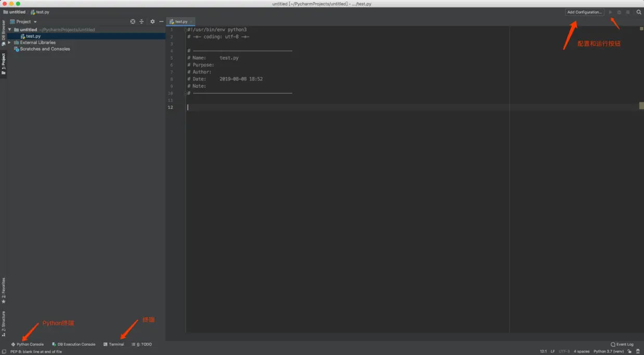Click the editor scrollbar error marker

click(642, 106)
